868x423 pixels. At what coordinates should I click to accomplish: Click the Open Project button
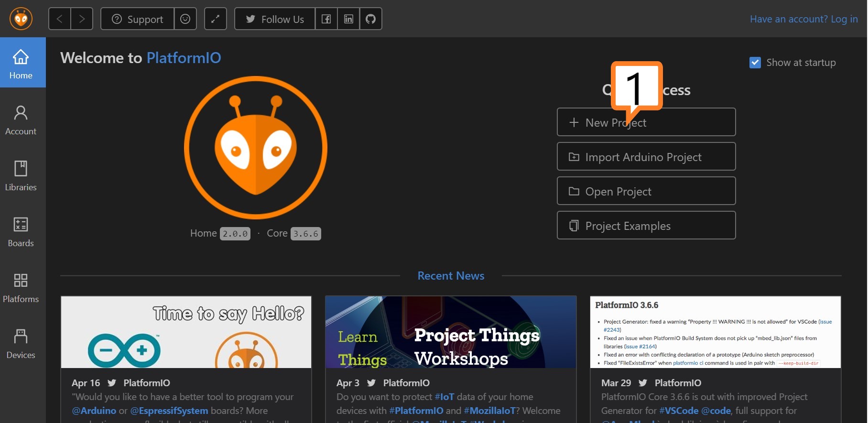point(646,191)
